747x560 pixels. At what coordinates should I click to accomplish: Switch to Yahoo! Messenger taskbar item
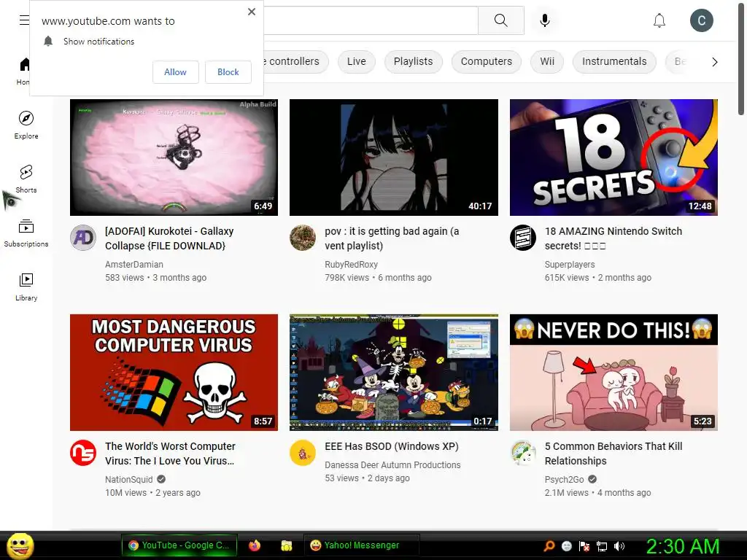[362, 545]
